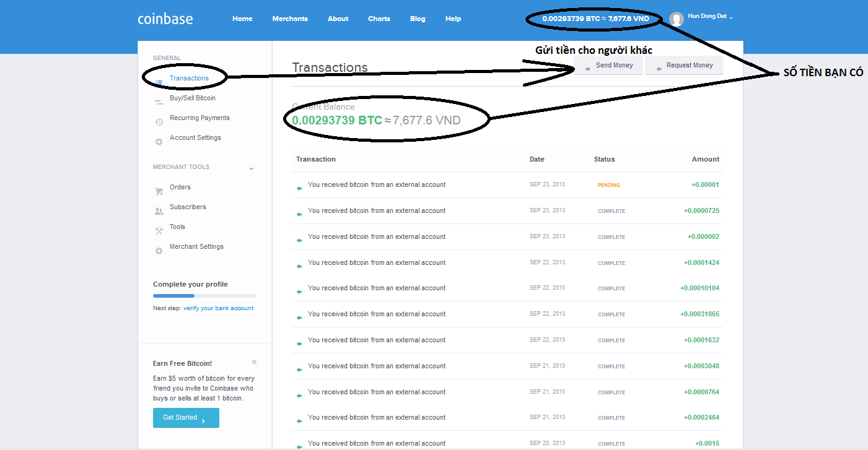Viewport: 868px width, 450px height.
Task: Click the +0.0001424 amount
Action: pos(701,262)
